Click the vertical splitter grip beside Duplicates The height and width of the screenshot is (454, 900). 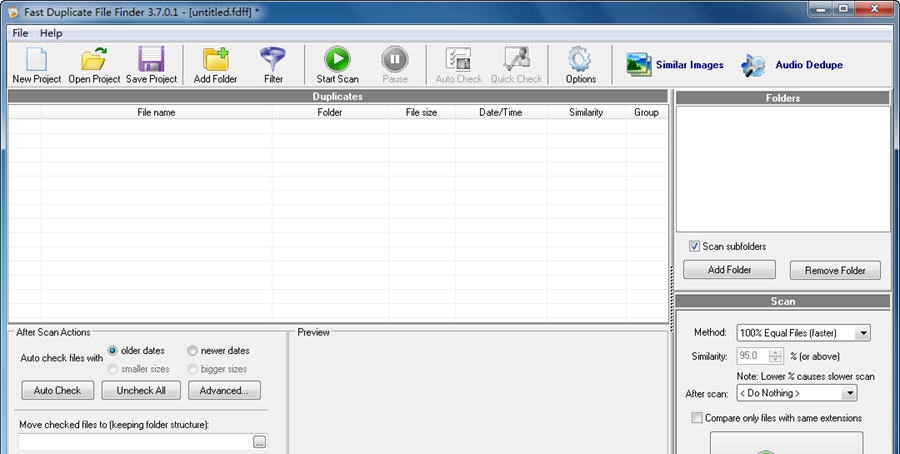coord(671,298)
